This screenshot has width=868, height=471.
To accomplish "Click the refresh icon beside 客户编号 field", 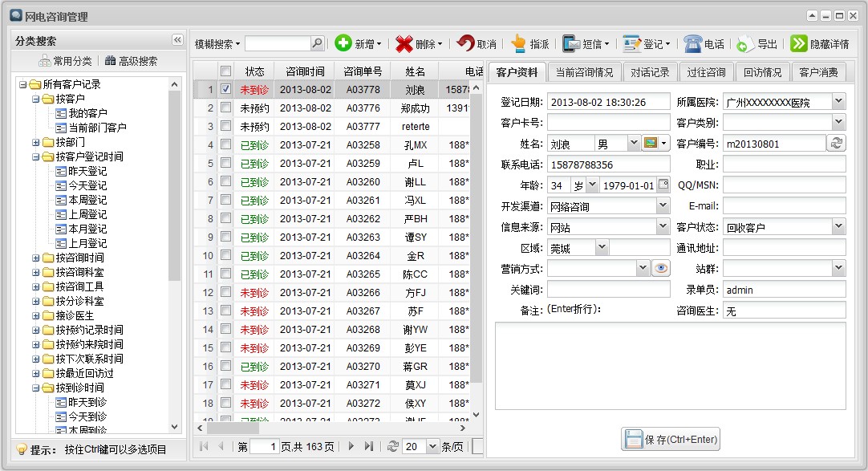I will tap(837, 144).
